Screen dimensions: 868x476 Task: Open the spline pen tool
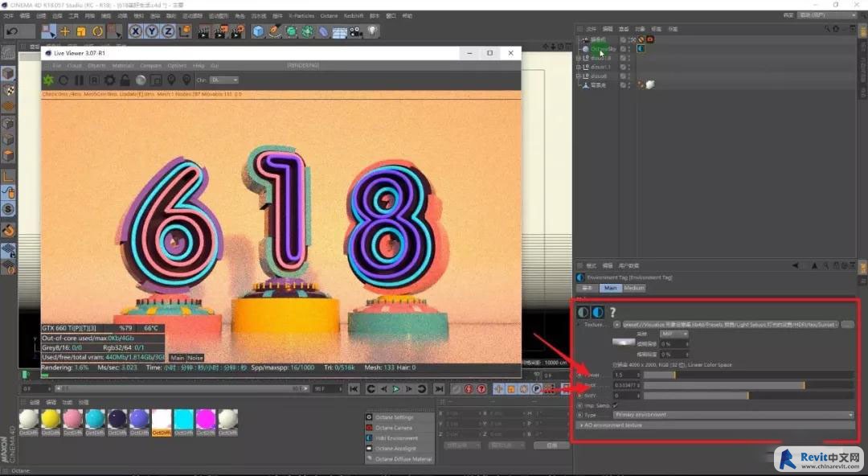(275, 31)
